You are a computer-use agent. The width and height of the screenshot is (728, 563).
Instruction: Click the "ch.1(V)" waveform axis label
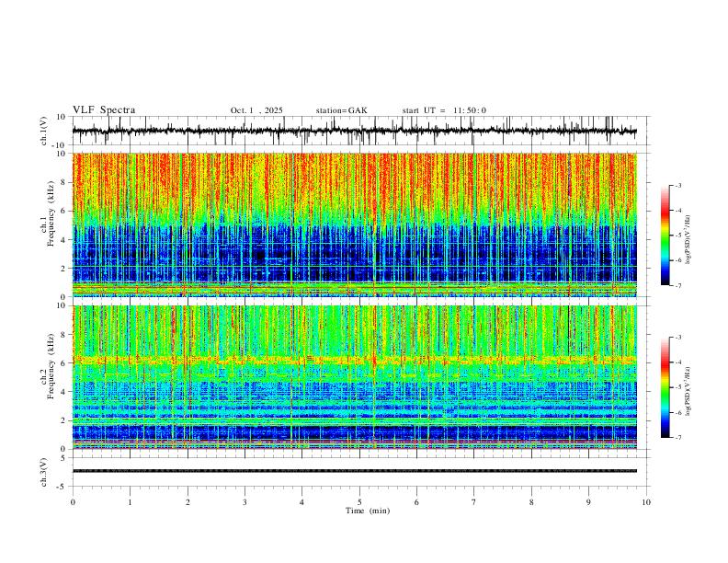44,131
